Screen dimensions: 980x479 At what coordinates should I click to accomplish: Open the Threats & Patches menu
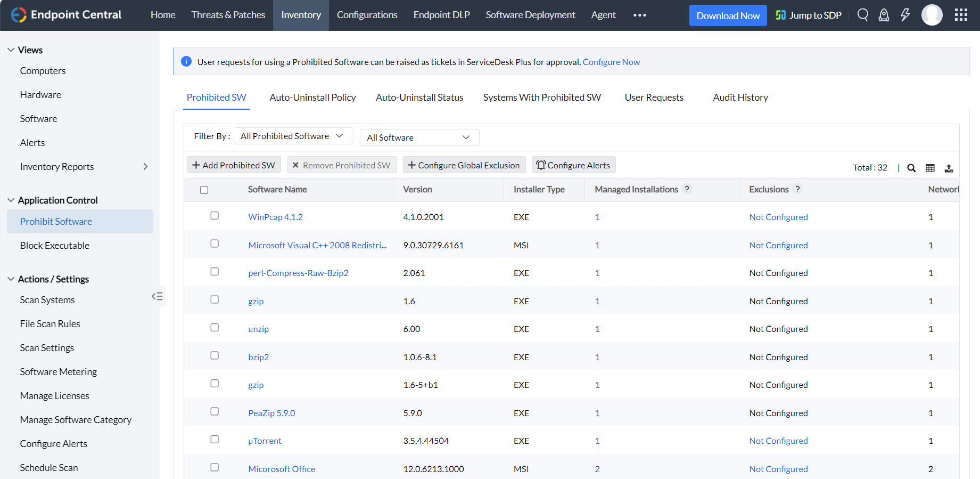228,15
